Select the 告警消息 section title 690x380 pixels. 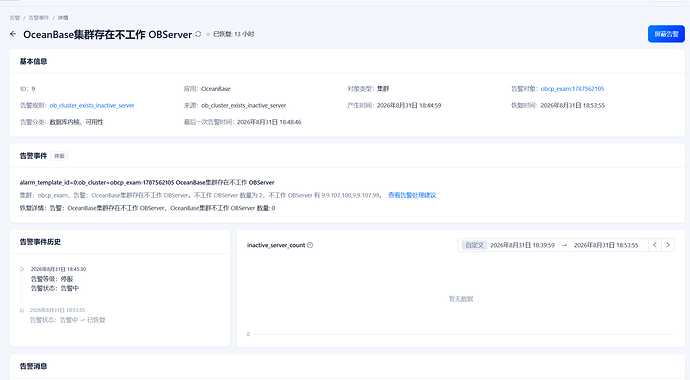33,366
